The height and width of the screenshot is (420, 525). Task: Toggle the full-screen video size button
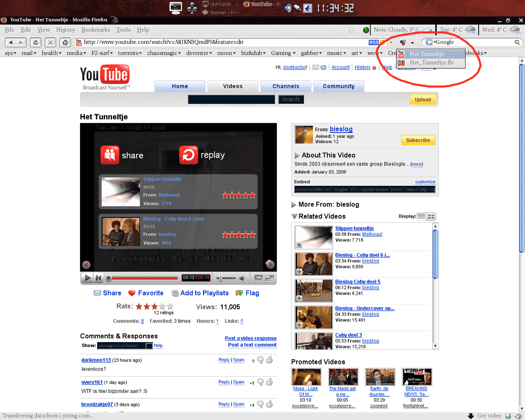click(269, 278)
